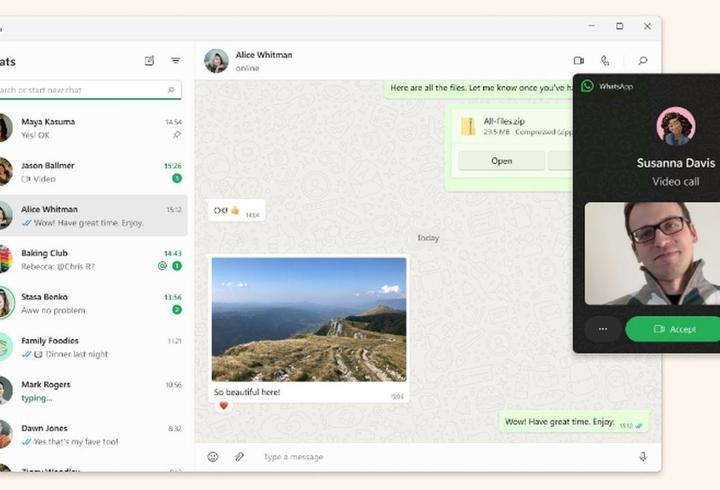The image size is (720, 490).
Task: Click the mention @ icon on Baking Club
Action: (162, 265)
